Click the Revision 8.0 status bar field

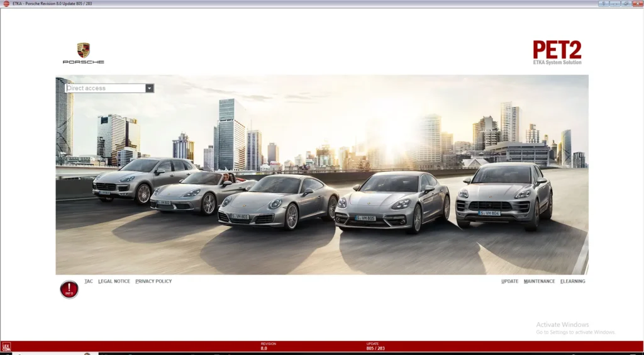264,346
